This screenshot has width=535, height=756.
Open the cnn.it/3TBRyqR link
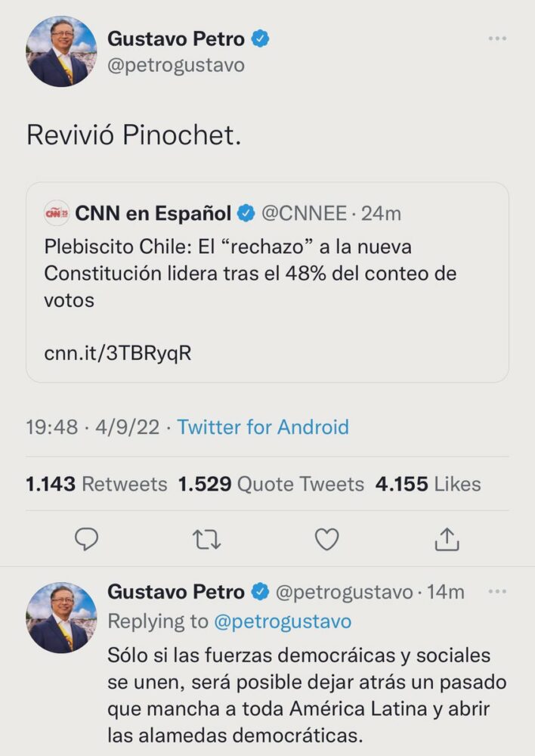tap(118, 354)
